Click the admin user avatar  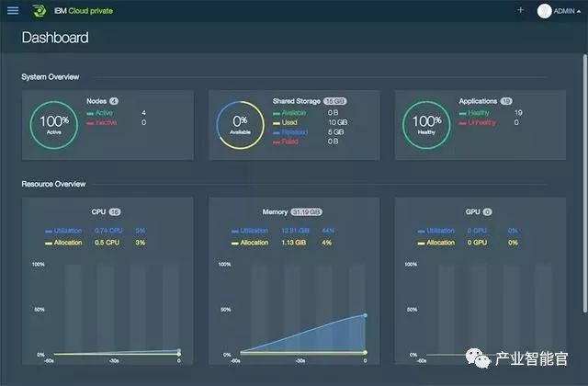click(544, 11)
